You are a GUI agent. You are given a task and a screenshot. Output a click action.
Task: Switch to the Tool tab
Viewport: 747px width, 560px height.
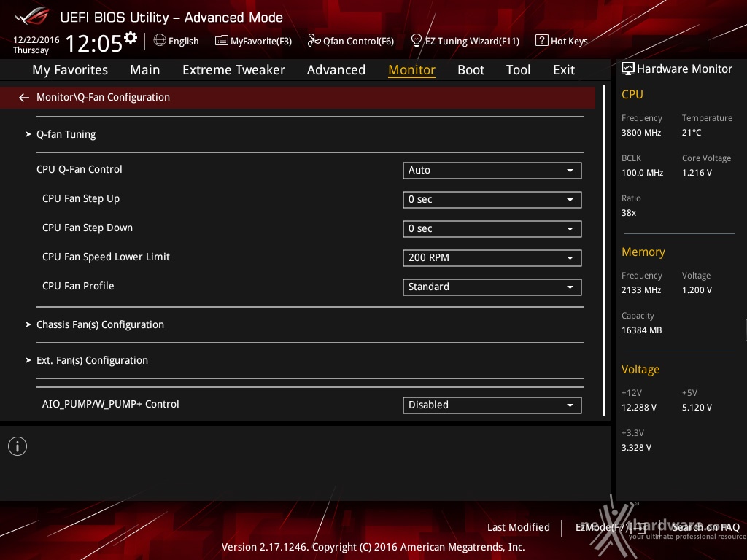(x=518, y=70)
